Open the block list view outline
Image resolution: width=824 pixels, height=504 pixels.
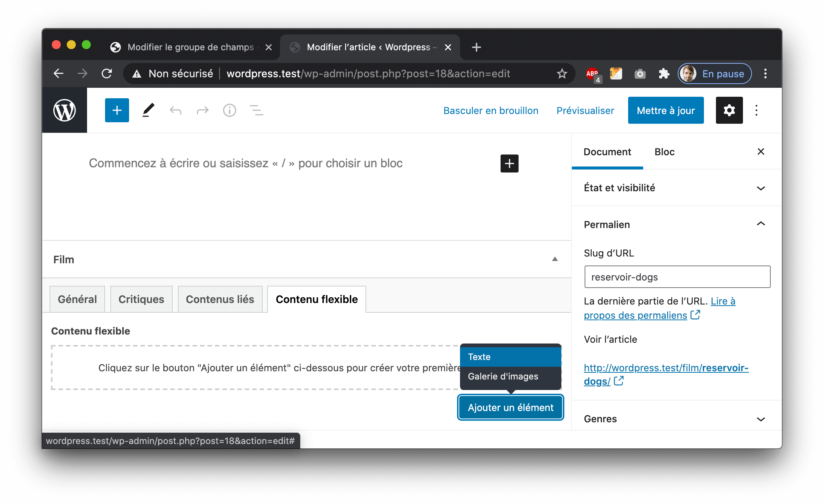(256, 110)
